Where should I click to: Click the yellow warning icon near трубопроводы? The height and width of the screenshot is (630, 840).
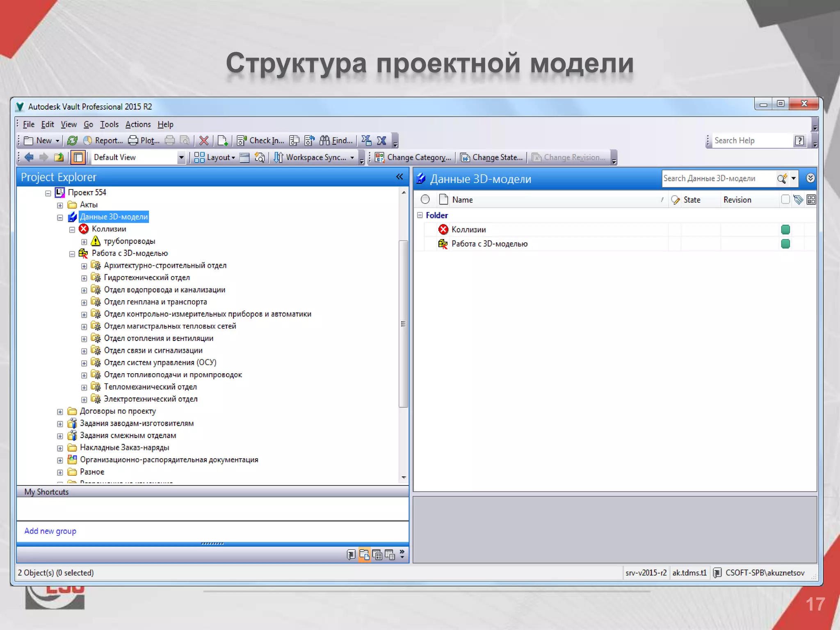coord(96,241)
